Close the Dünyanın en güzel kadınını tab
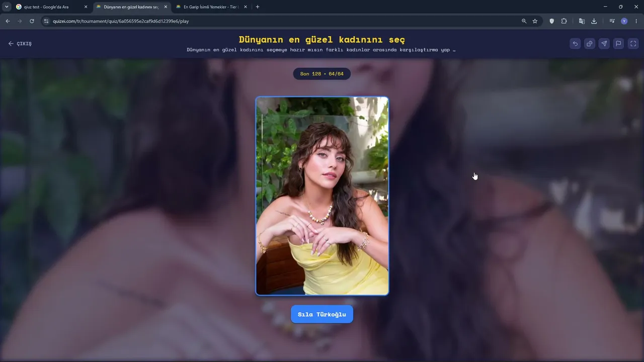The height and width of the screenshot is (362, 644). click(x=166, y=7)
